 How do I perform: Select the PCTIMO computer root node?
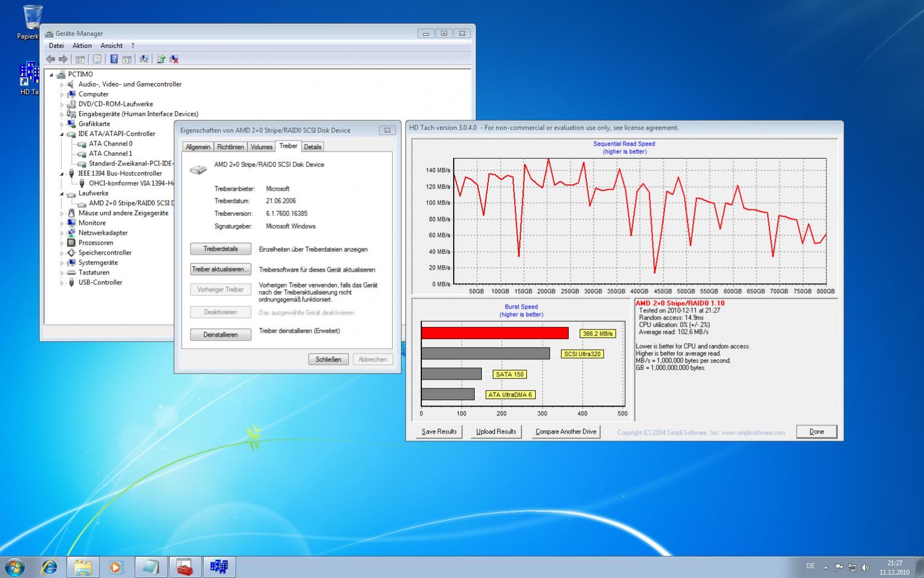80,74
